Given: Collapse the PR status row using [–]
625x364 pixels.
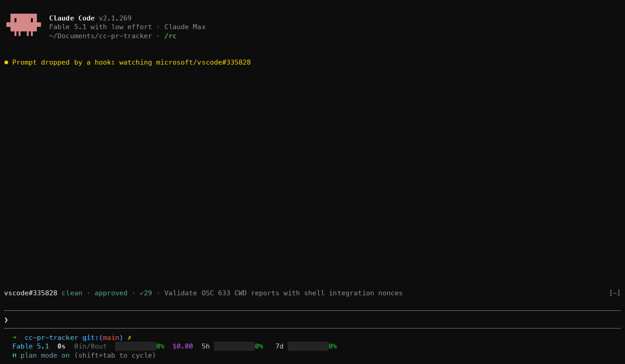Looking at the screenshot, I should coord(615,293).
